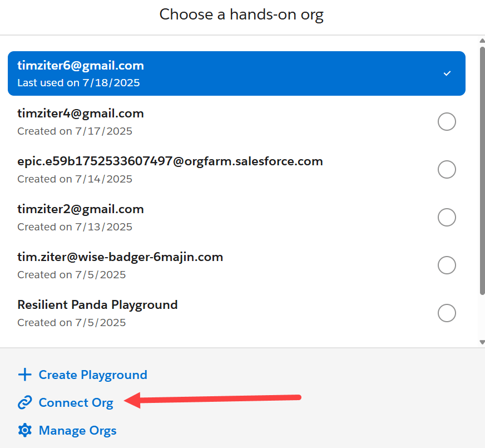Screen dimensions: 485x448
Task: Pick the wise-badger-6majin org radio button
Action: (x=447, y=265)
